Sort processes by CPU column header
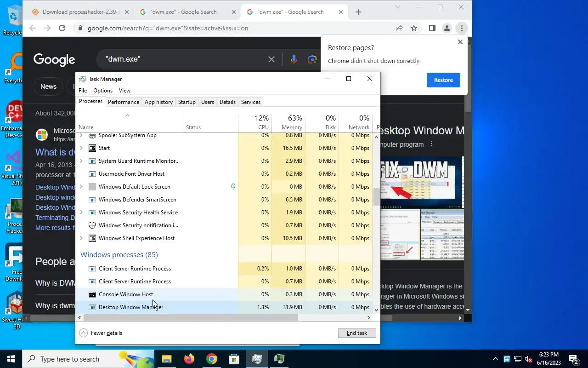Screen dimensions: 588x368 click(x=255, y=122)
